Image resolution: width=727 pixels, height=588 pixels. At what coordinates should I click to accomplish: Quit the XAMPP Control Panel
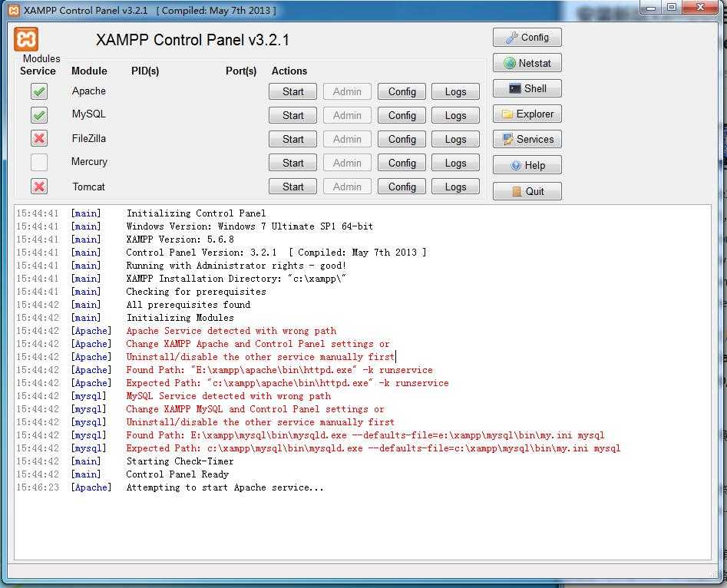(527, 191)
